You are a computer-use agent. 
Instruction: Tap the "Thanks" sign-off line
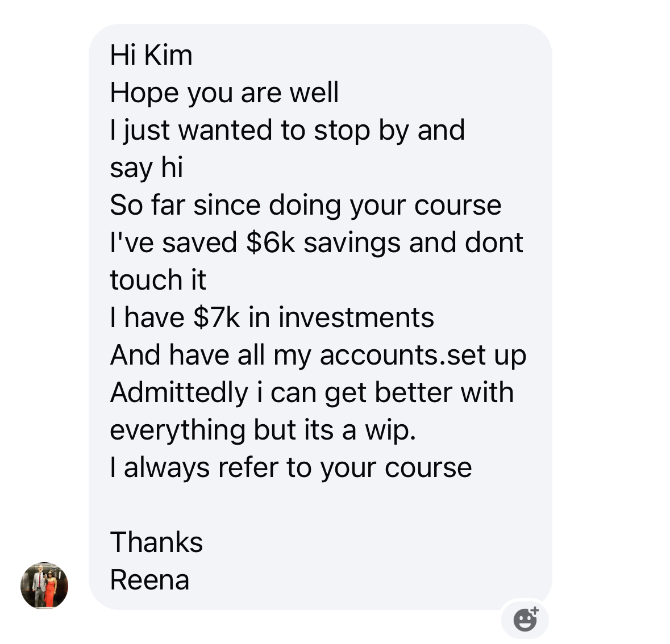click(x=156, y=542)
